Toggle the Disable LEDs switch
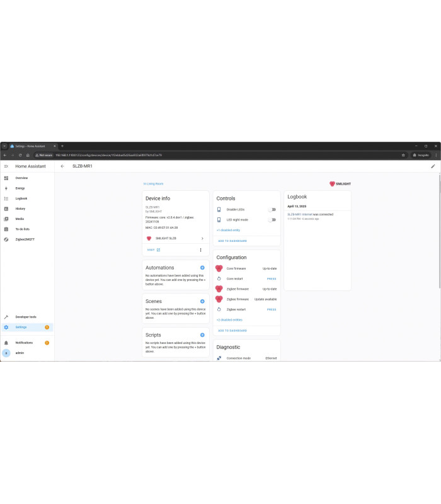 tap(272, 209)
